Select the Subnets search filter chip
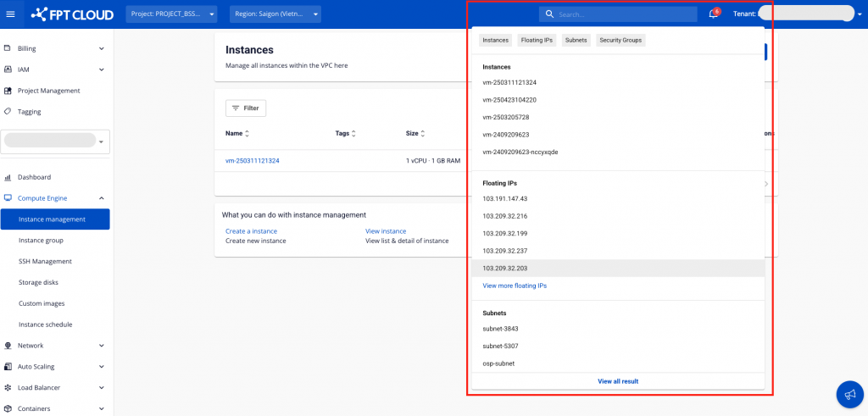Image resolution: width=868 pixels, height=416 pixels. click(576, 41)
